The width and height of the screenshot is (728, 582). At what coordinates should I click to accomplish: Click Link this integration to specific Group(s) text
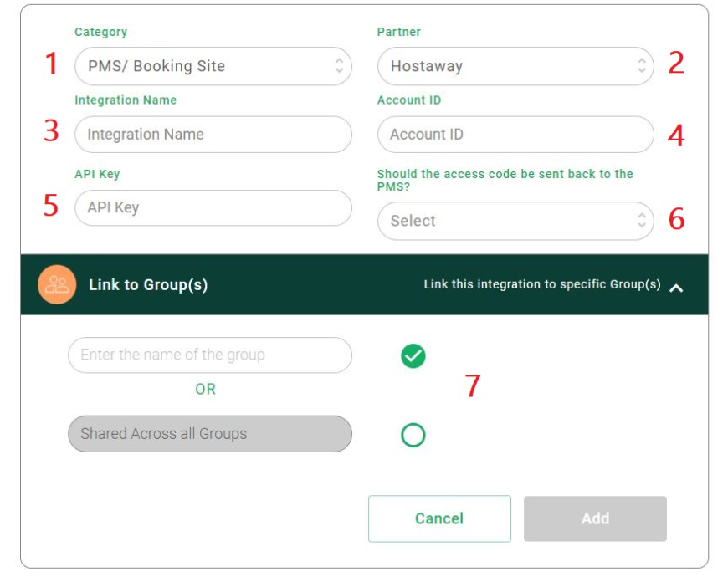pyautogui.click(x=542, y=284)
